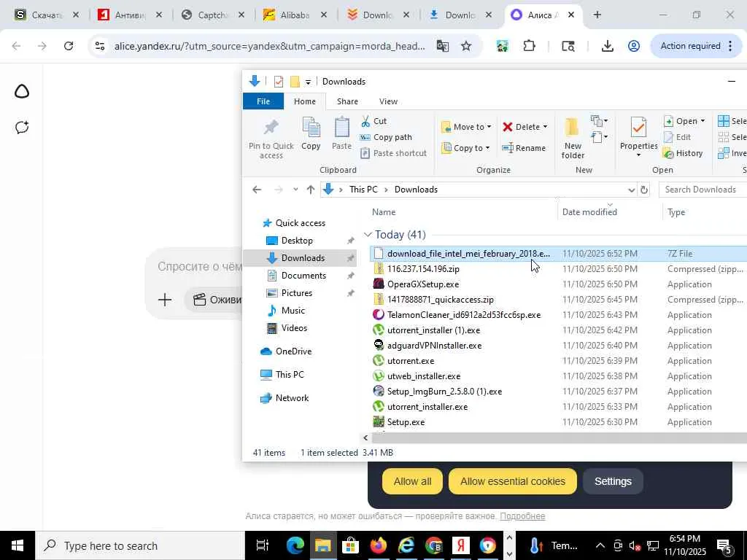The image size is (747, 560).
Task: Refresh the Downloads folder view
Action: pos(644,190)
